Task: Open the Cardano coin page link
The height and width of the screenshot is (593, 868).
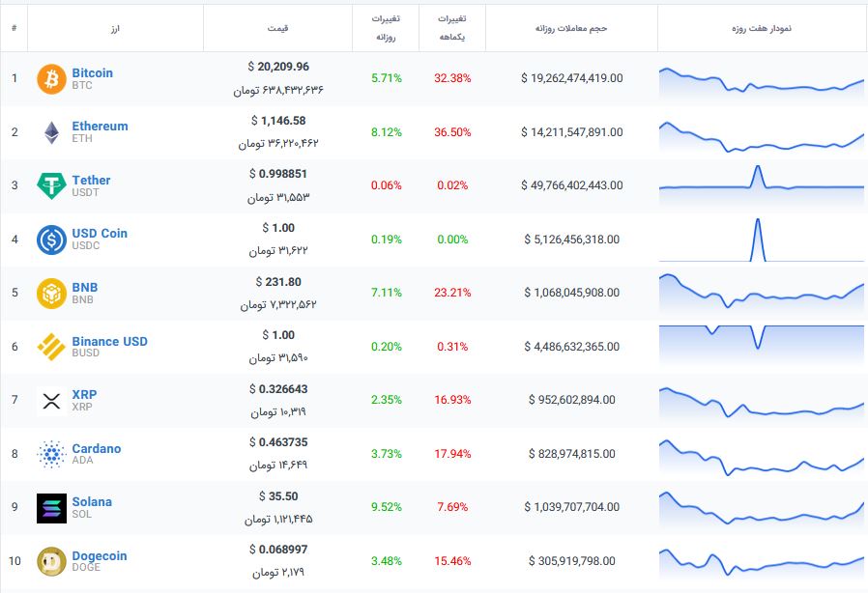Action: [x=97, y=449]
